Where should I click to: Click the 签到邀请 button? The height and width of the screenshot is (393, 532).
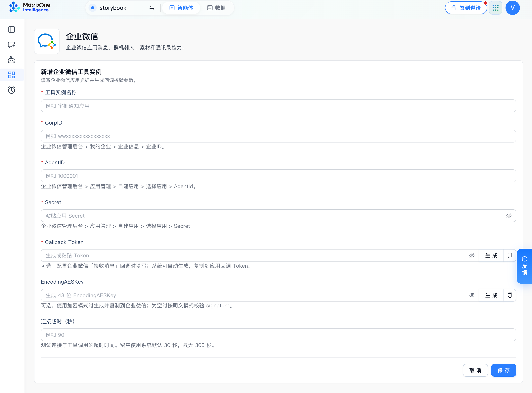click(466, 8)
